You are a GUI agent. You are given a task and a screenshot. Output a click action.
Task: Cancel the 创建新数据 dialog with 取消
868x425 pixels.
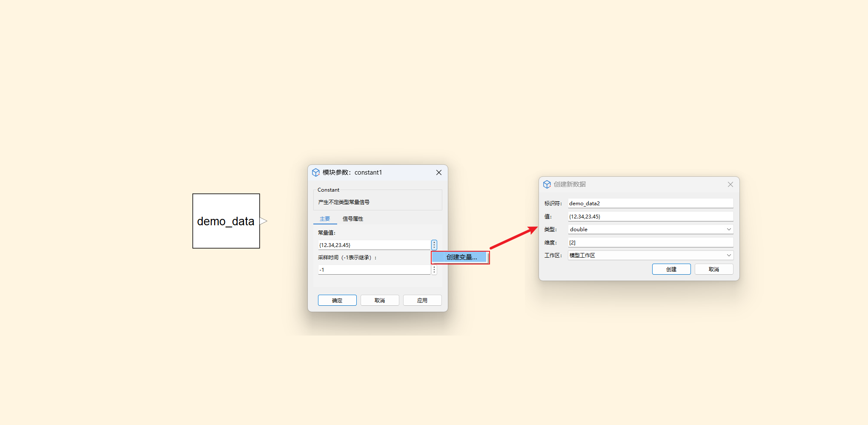(x=713, y=270)
